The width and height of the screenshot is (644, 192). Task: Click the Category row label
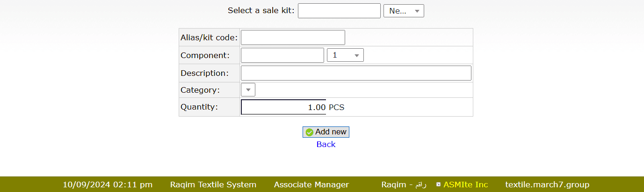click(200, 90)
